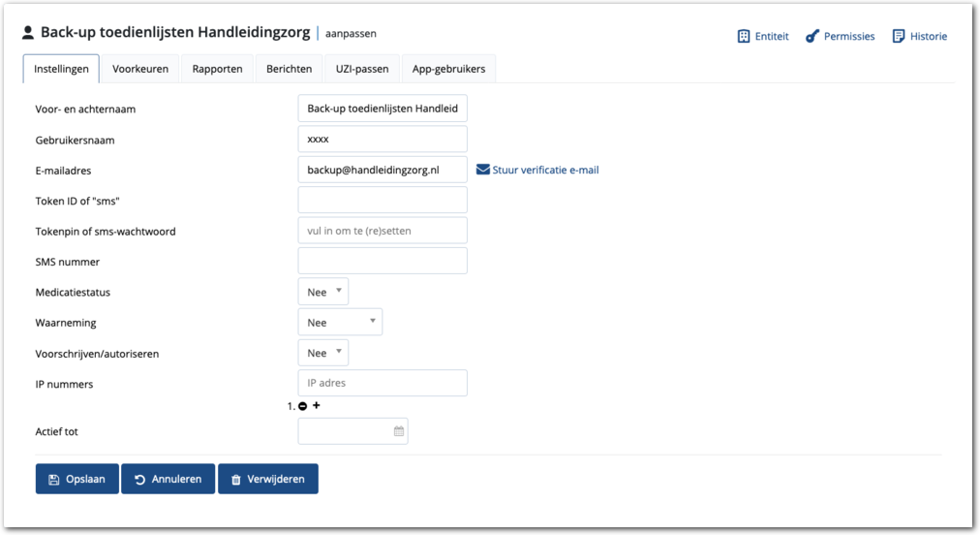Click the user profile icon beside title
The image size is (980, 535).
click(28, 33)
